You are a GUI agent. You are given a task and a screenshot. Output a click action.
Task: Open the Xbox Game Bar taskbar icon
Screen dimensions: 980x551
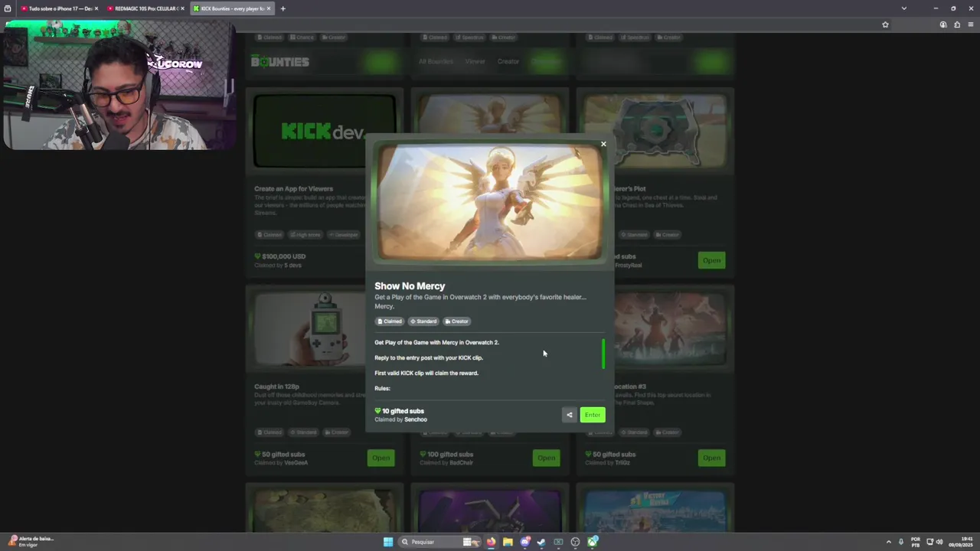(x=558, y=542)
